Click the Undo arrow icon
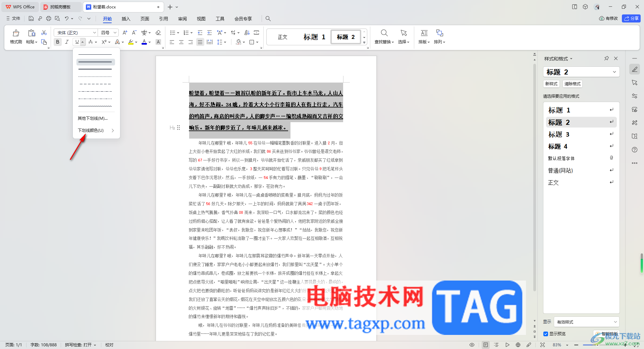The height and width of the screenshot is (349, 644). coord(67,18)
